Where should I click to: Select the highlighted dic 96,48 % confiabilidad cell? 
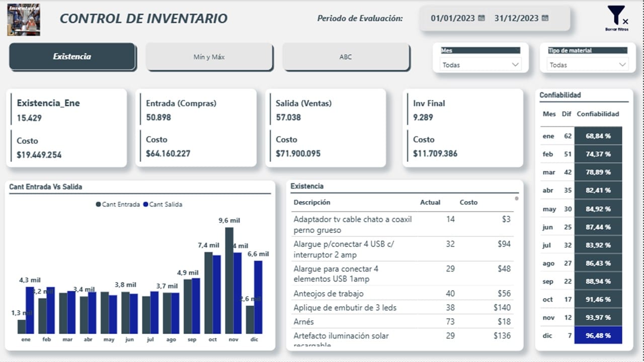point(598,335)
